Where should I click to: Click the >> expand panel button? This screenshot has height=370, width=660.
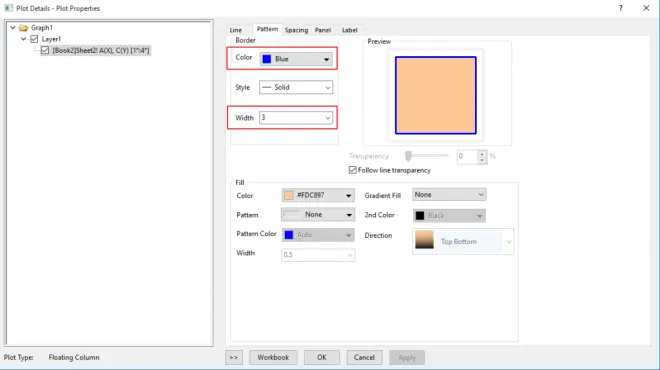pos(234,357)
